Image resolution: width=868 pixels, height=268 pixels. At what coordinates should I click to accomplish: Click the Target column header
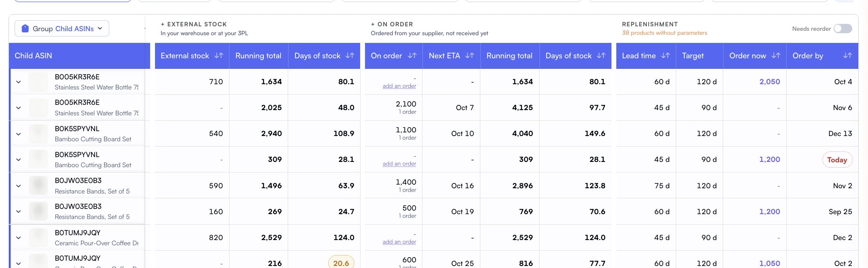coord(699,56)
